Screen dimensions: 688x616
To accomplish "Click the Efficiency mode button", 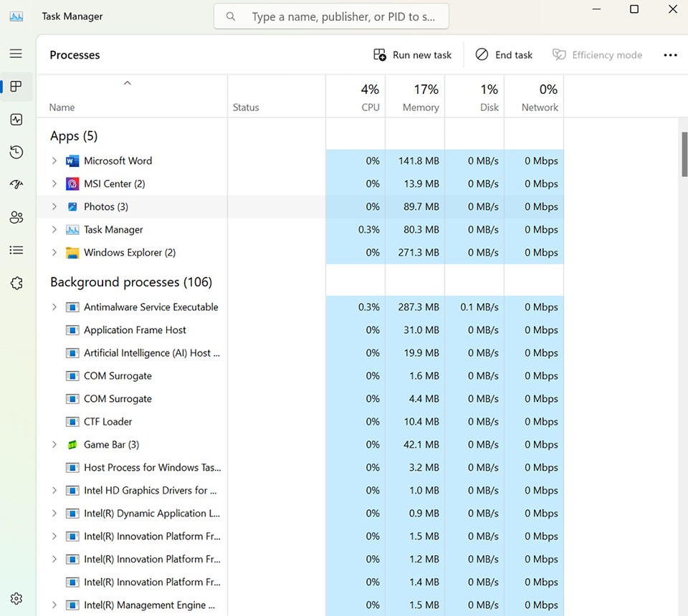I will tap(597, 55).
